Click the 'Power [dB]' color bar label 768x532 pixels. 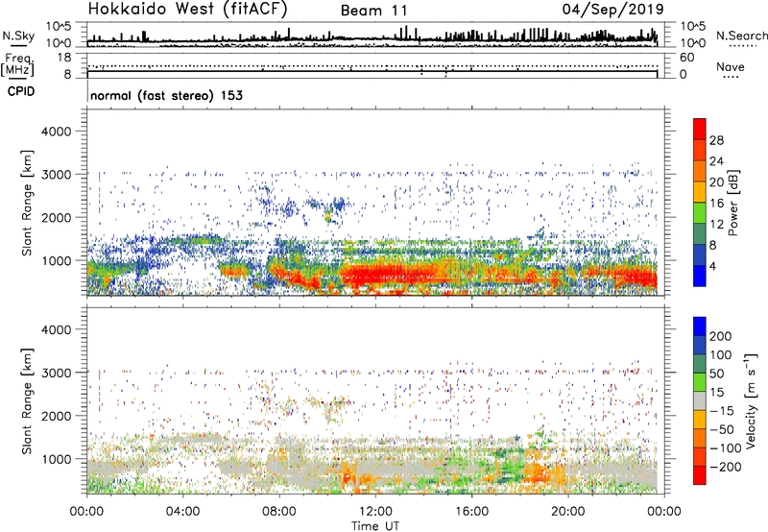pyautogui.click(x=733, y=203)
